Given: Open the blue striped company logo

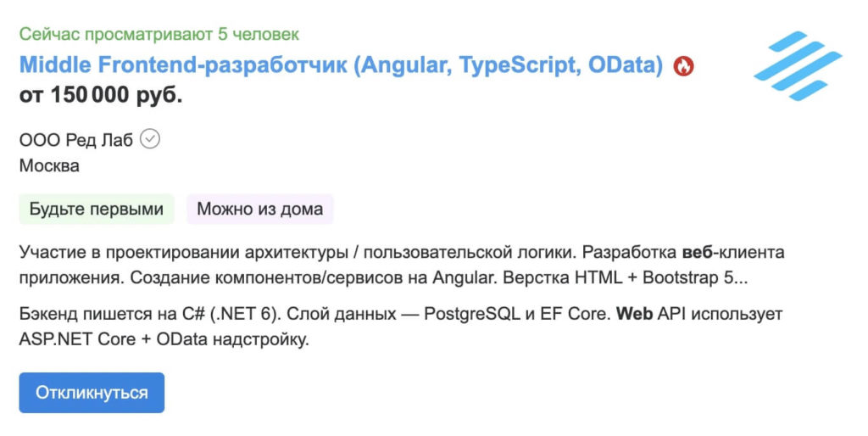Looking at the screenshot, I should (798, 66).
